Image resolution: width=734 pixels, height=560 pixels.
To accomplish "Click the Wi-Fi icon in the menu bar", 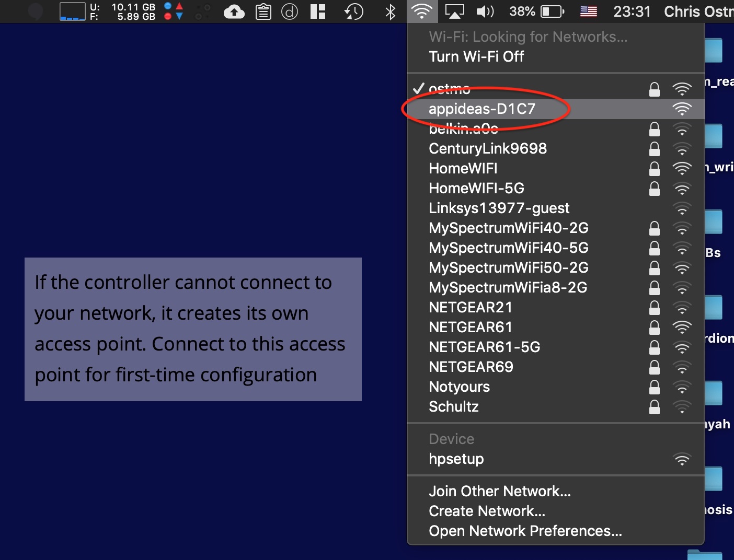I will click(x=421, y=11).
